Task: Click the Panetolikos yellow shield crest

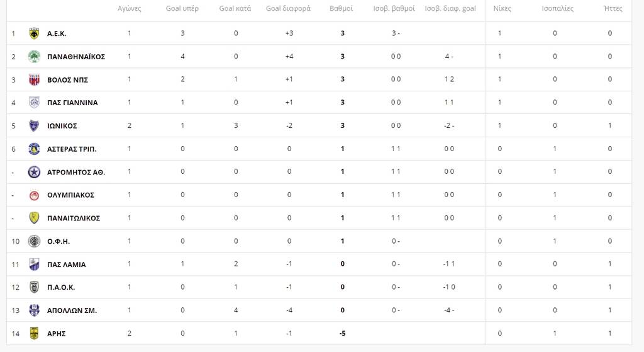Action: coord(34,218)
